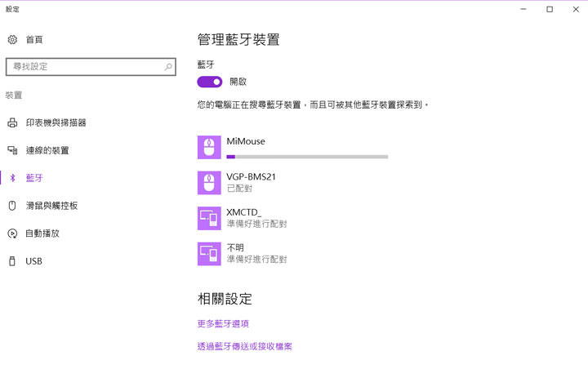The width and height of the screenshot is (588, 369).
Task: Open the 更多藍牙選項 link
Action: [x=223, y=324]
